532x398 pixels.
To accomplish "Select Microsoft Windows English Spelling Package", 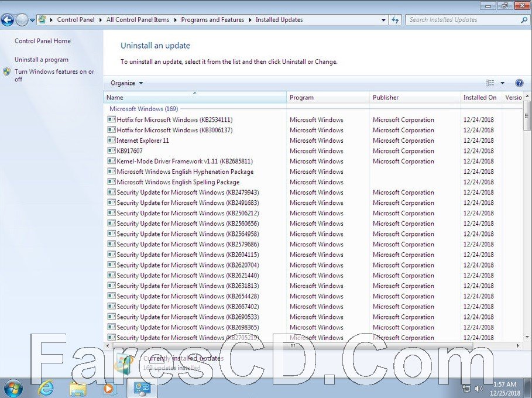I will click(314, 182).
